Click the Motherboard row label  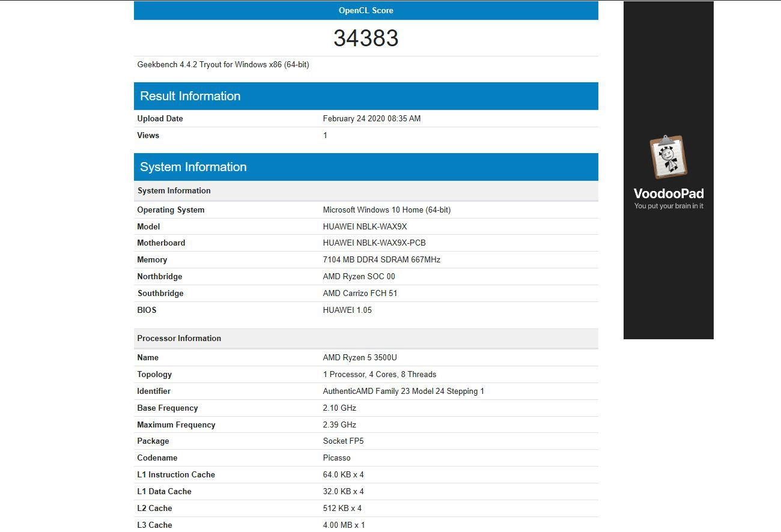[161, 243]
